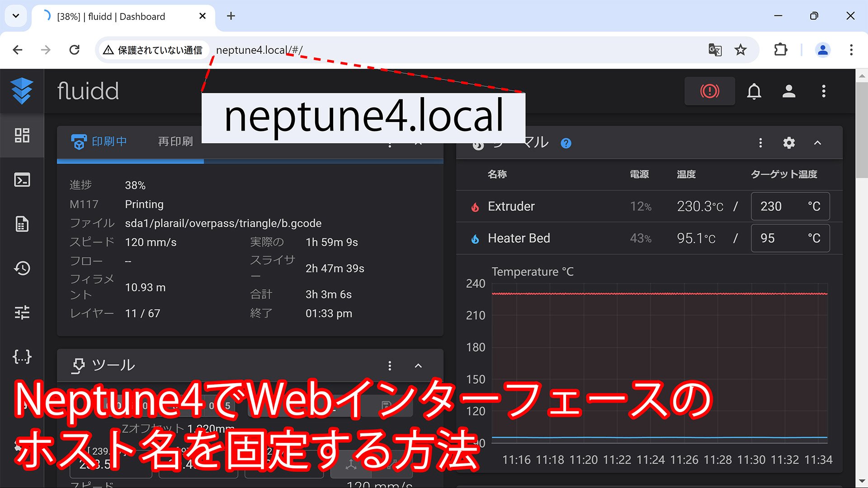868x488 pixels.
Task: Select the 印刷中 tab
Action: (99, 142)
